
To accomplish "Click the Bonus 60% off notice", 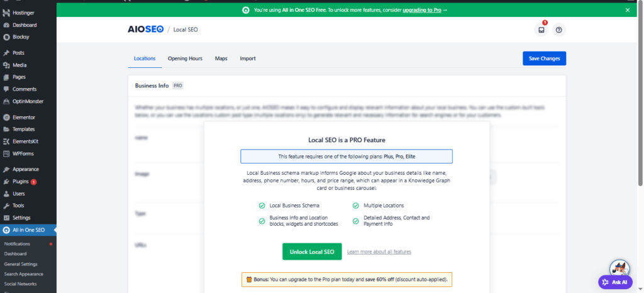I will [x=347, y=279].
